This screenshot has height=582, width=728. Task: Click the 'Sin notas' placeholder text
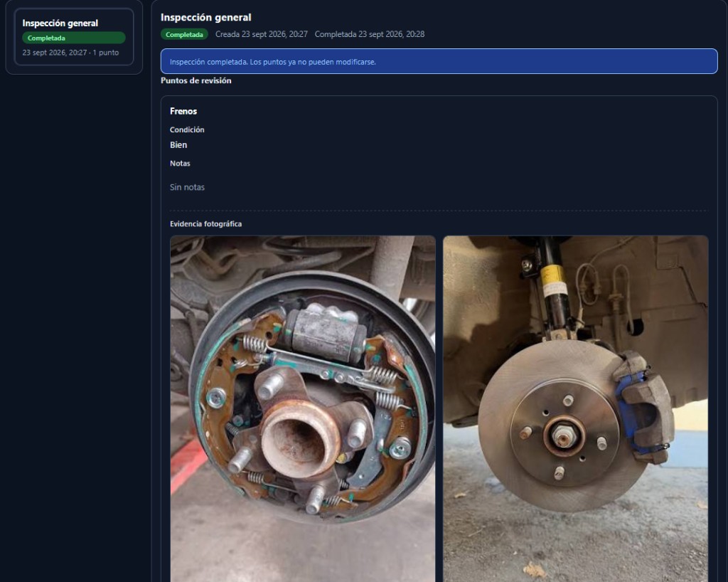click(x=187, y=187)
